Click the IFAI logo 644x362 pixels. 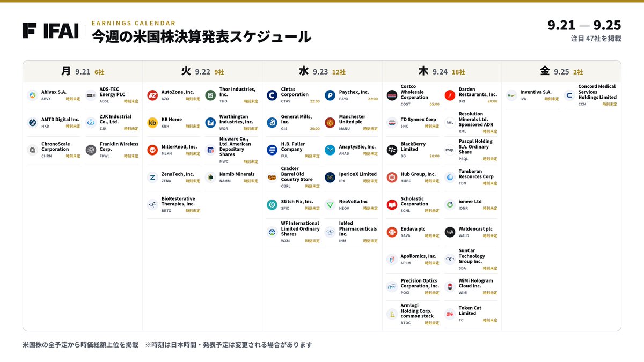[50, 31]
